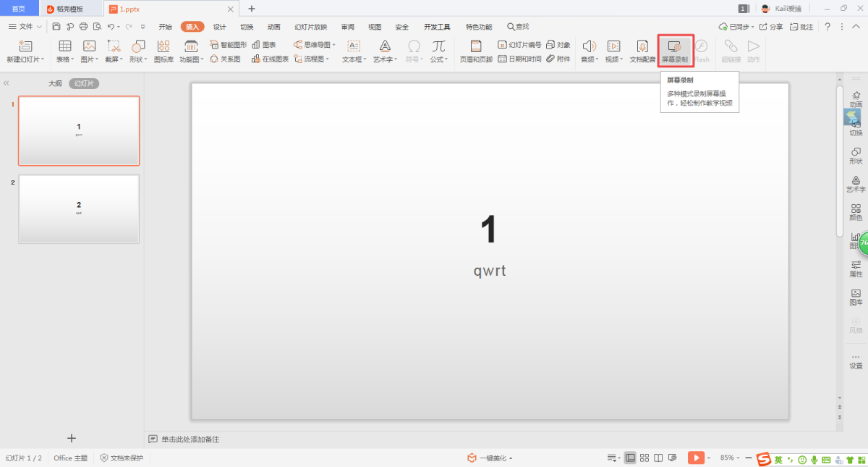Click the zoom out minus button
This screenshot has width=868, height=467.
tap(748, 458)
